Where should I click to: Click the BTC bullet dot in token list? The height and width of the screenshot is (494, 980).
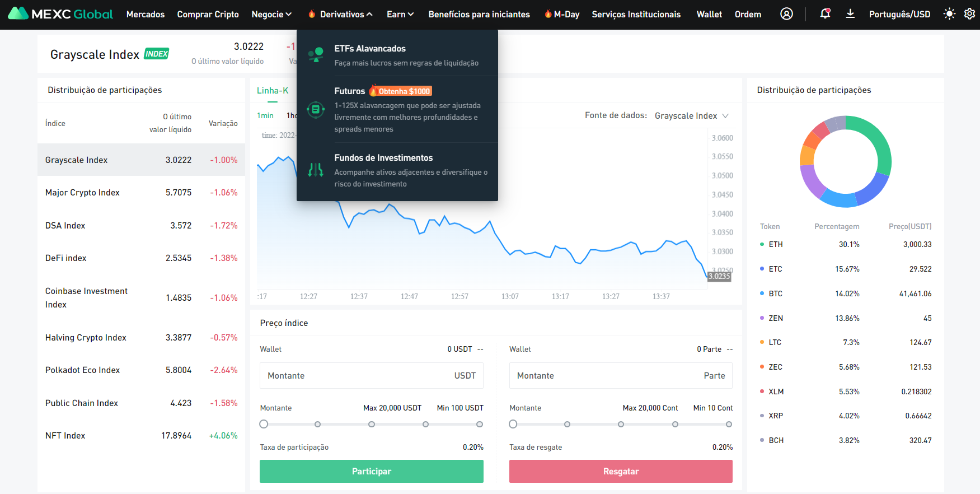(762, 293)
